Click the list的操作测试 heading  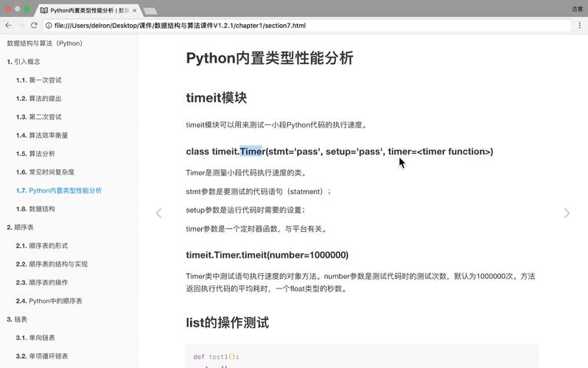[x=227, y=322]
